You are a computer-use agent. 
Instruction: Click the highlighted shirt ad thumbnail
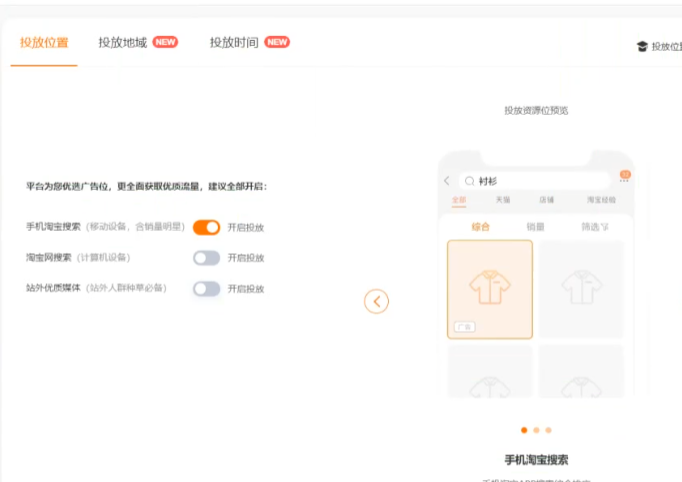490,289
